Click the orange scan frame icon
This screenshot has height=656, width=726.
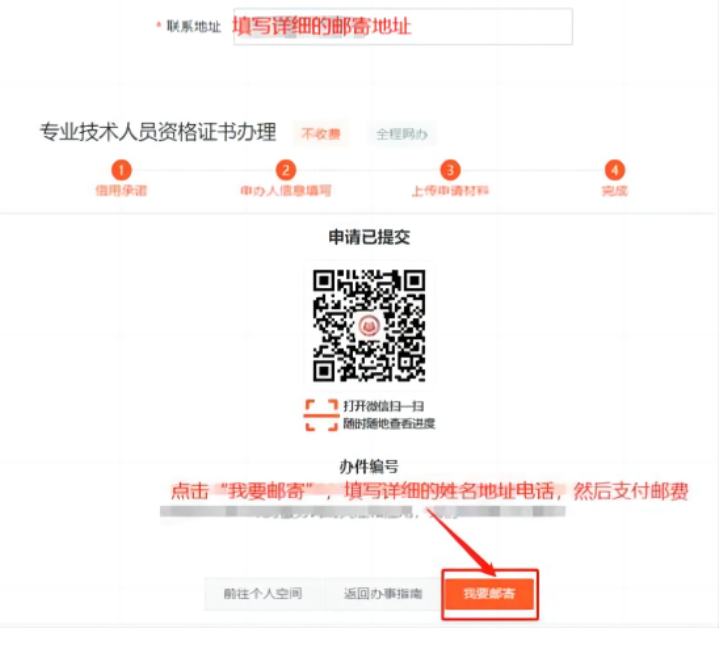pyautogui.click(x=321, y=415)
